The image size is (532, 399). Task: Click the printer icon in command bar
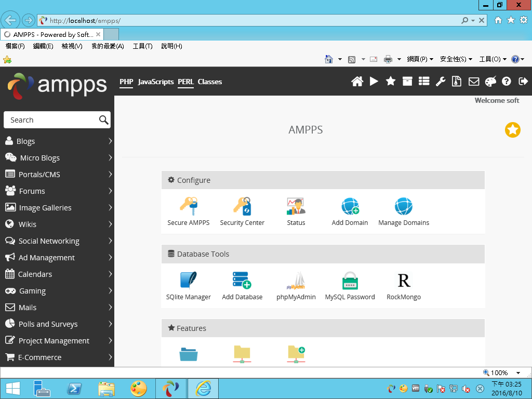388,59
